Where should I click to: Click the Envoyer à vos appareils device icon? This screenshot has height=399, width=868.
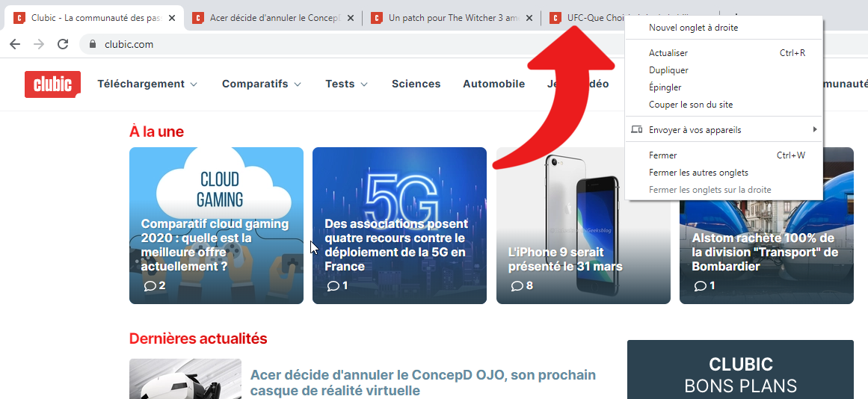(x=636, y=130)
